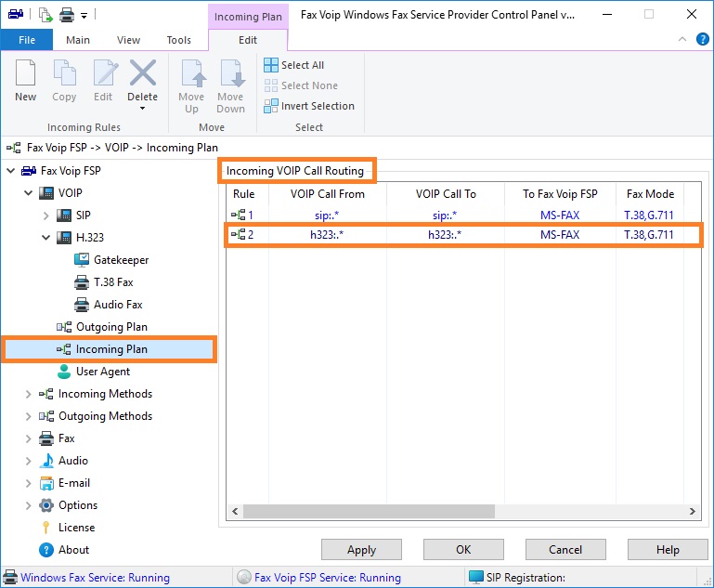Viewport: 714px width, 588px height.
Task: Collapse the H.323 tree node
Action: 45,238
